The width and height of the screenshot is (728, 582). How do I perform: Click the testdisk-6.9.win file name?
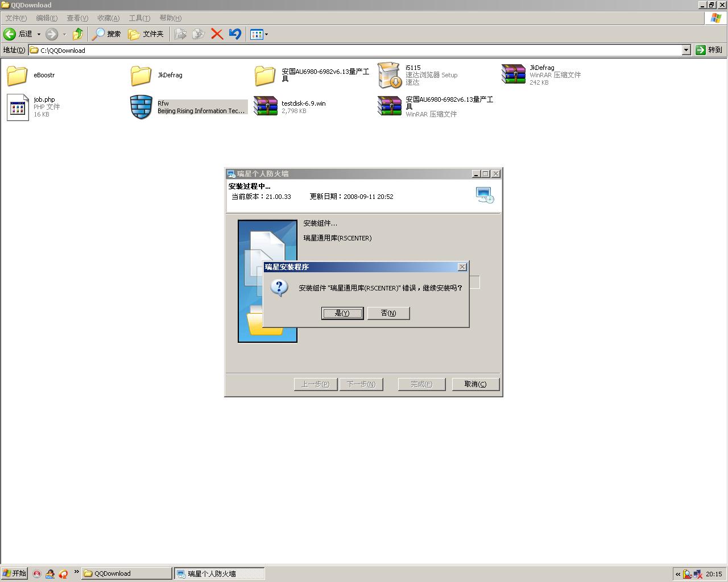(304, 103)
